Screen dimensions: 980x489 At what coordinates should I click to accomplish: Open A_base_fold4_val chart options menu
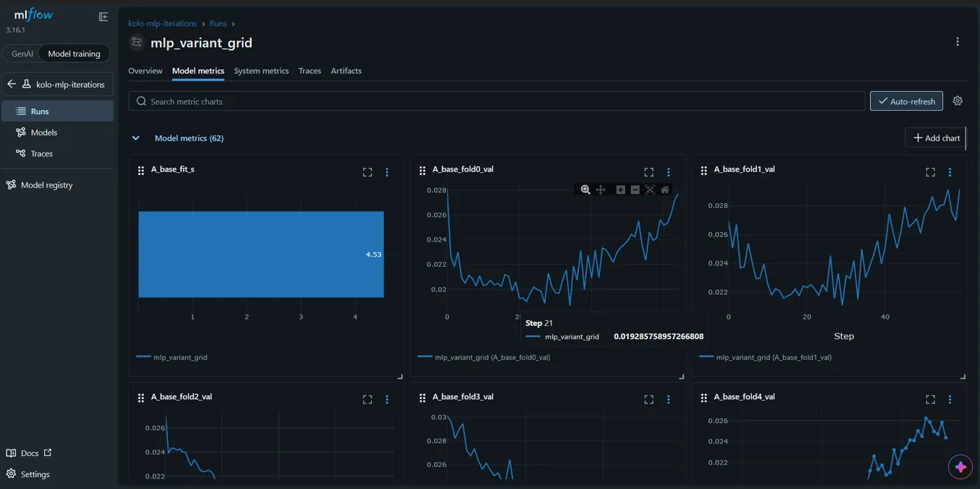click(950, 399)
